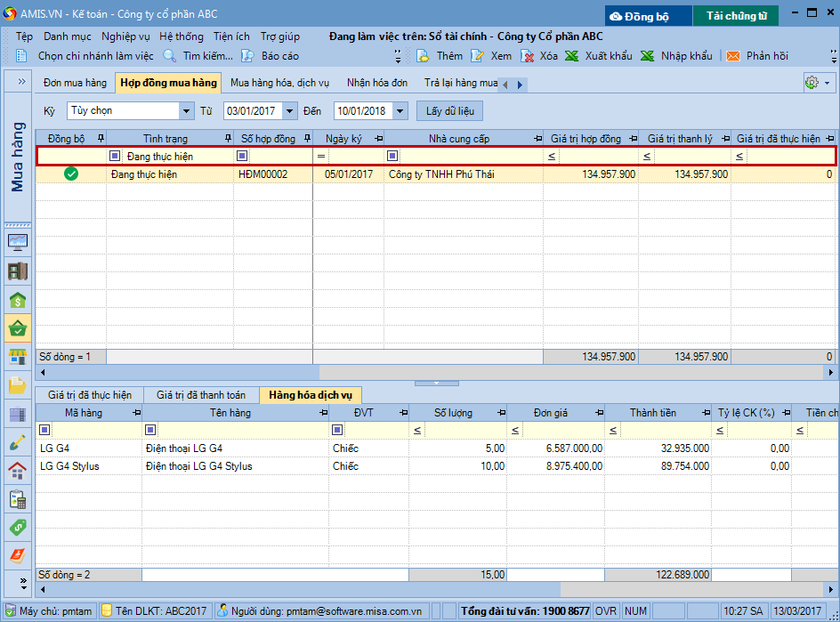Switch to Đơn mua hàng tab
840x622 pixels.
75,83
